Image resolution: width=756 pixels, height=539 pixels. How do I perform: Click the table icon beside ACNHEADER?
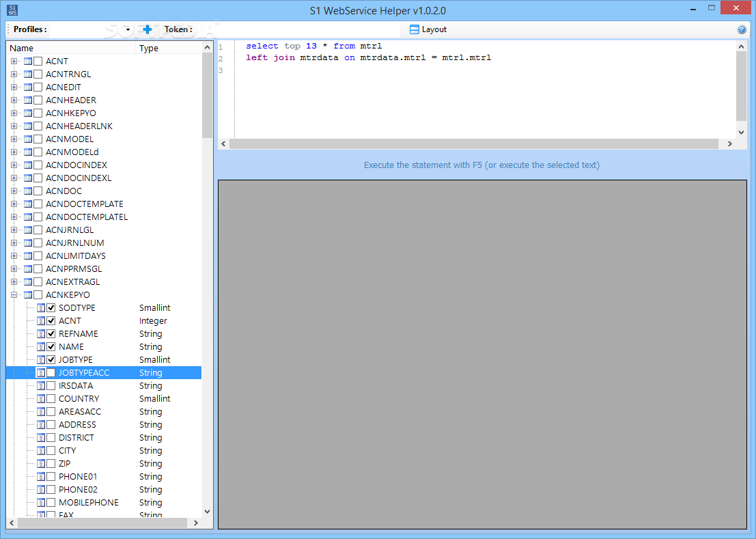click(28, 100)
